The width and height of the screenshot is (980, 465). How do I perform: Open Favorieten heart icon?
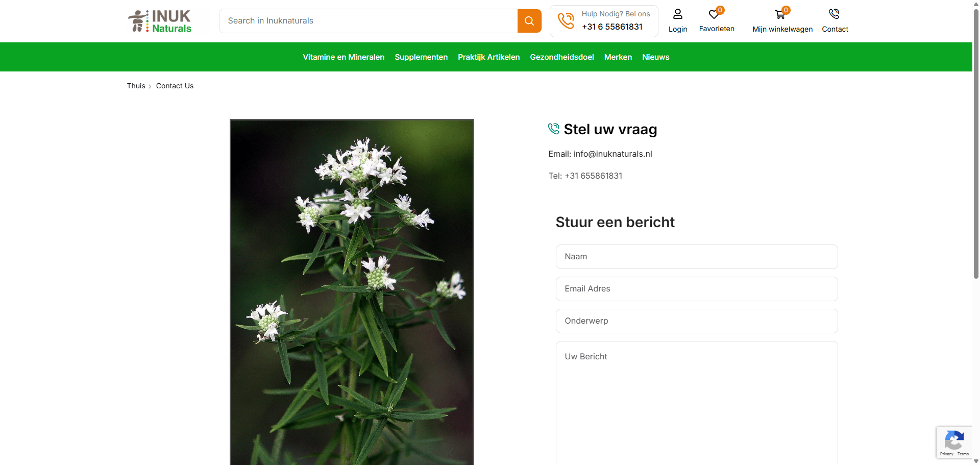pos(714,14)
